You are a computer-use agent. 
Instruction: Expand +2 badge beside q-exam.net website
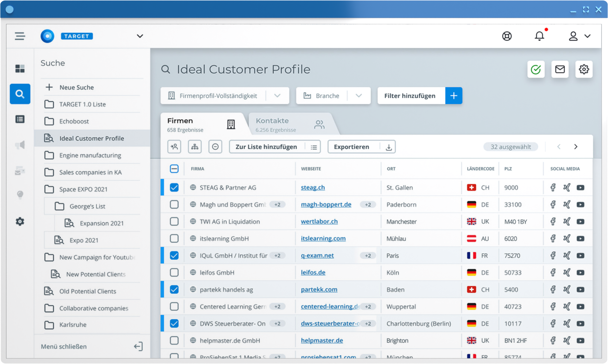[368, 256]
